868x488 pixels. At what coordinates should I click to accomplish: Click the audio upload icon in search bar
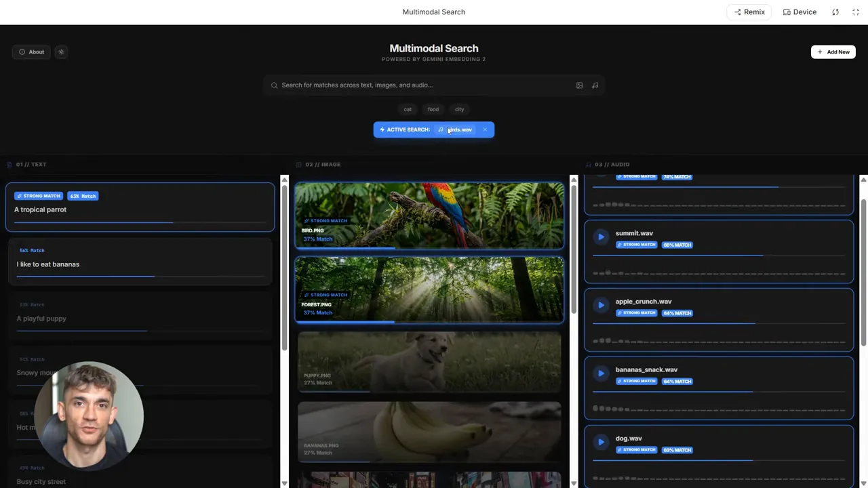point(595,85)
